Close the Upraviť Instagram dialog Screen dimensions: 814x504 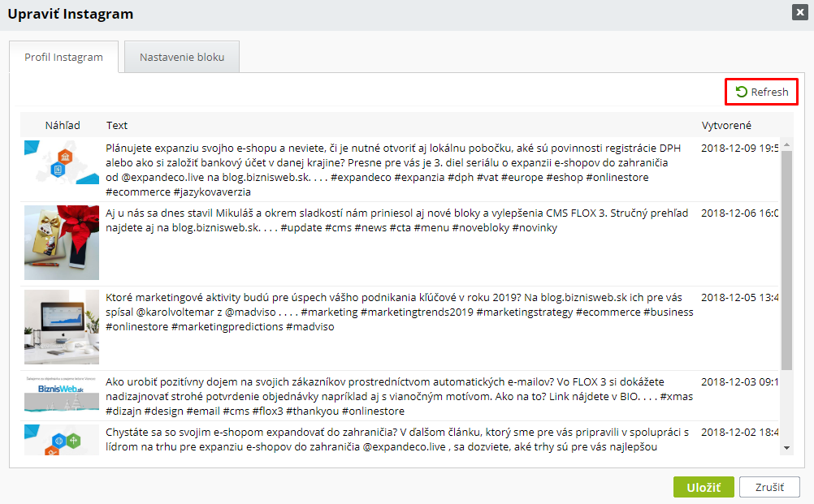(x=799, y=12)
